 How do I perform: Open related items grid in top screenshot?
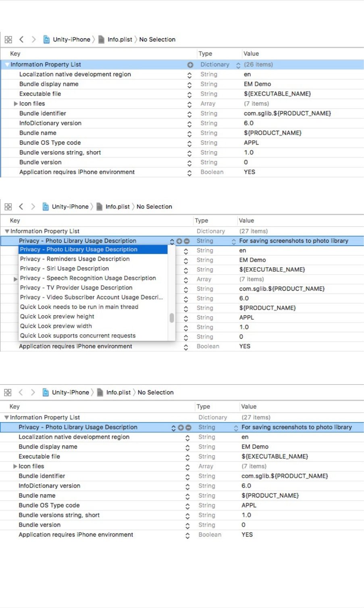8,40
